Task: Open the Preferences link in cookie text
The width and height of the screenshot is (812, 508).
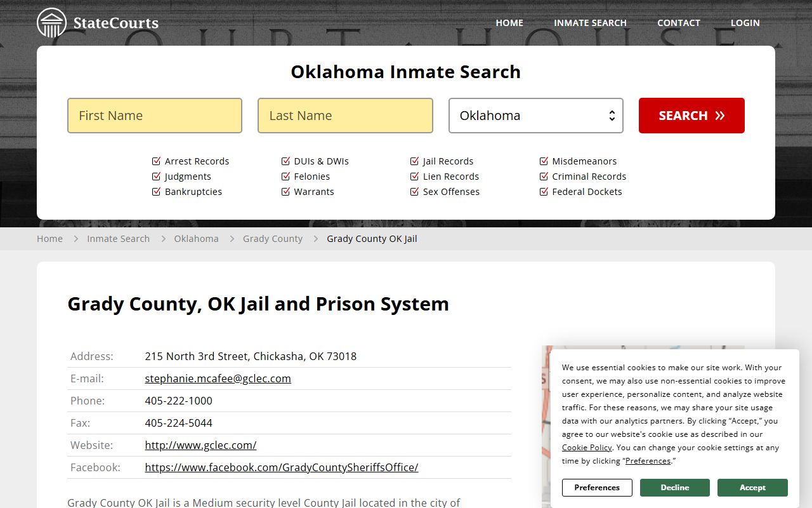Action: coord(648,461)
